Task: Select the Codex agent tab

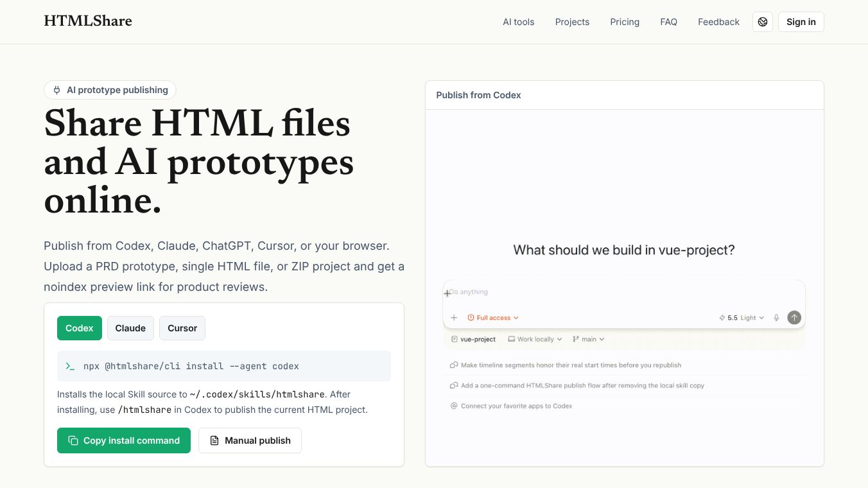Action: (80, 328)
